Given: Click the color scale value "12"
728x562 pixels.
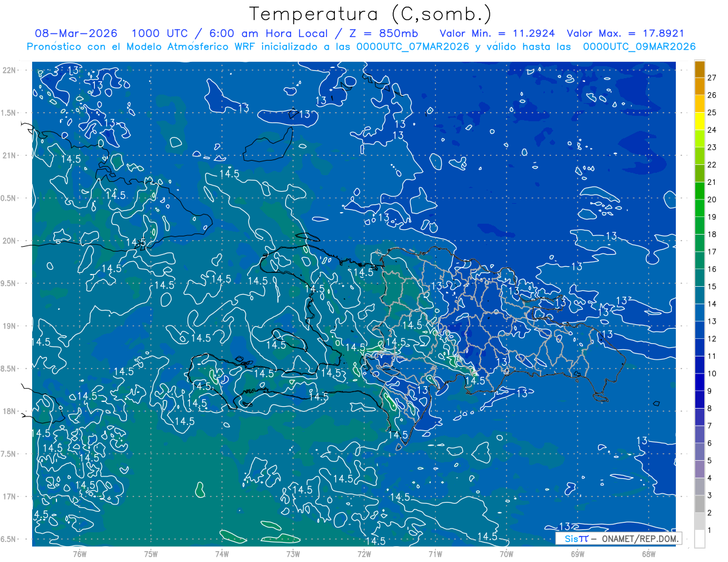Looking at the screenshot, I should point(712,338).
